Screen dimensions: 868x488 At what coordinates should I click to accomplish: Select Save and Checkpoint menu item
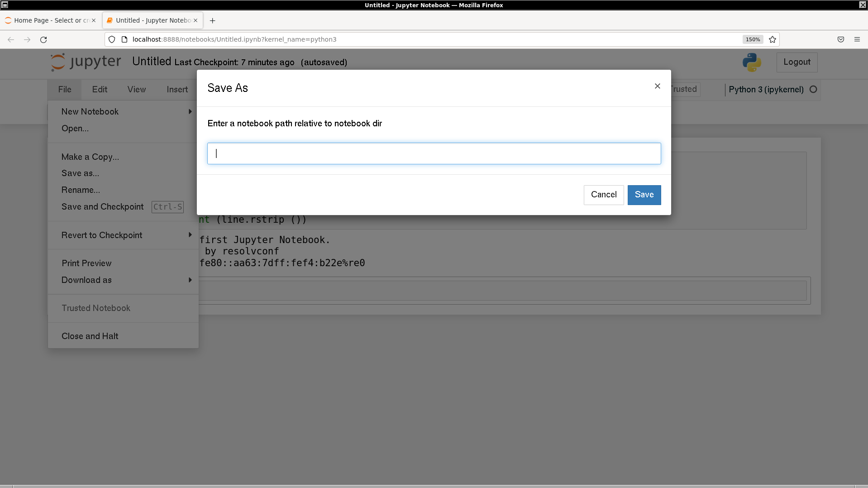(103, 207)
